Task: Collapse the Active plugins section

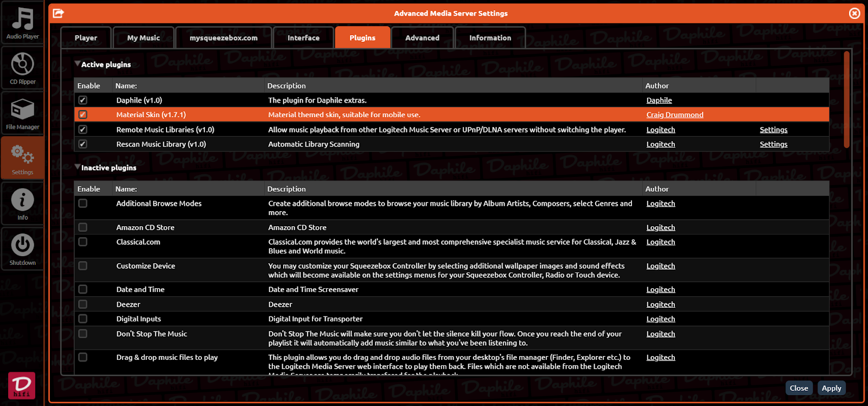Action: pos(78,64)
